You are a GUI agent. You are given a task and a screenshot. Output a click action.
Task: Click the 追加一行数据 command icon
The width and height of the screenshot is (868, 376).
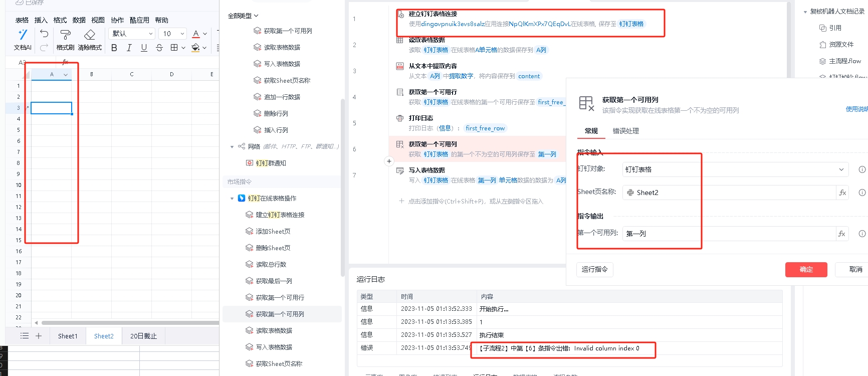click(257, 97)
